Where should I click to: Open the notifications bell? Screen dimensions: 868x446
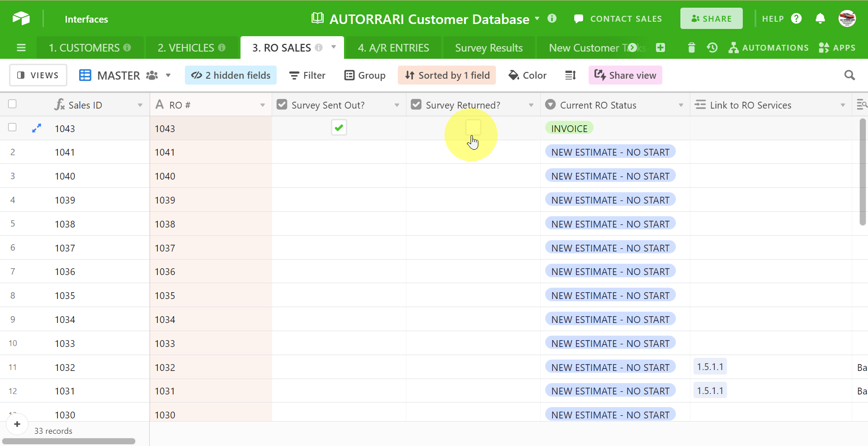click(x=820, y=19)
